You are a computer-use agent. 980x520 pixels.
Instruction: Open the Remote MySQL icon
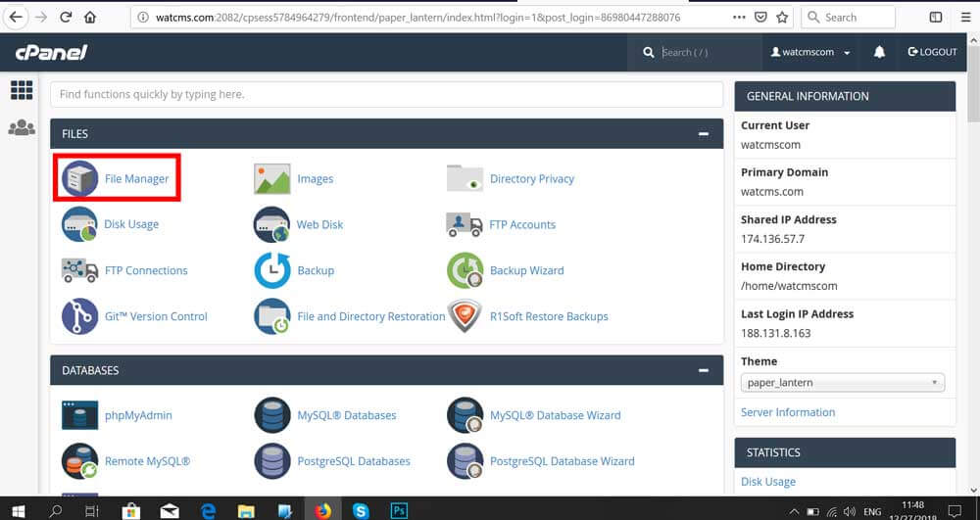[79, 461]
